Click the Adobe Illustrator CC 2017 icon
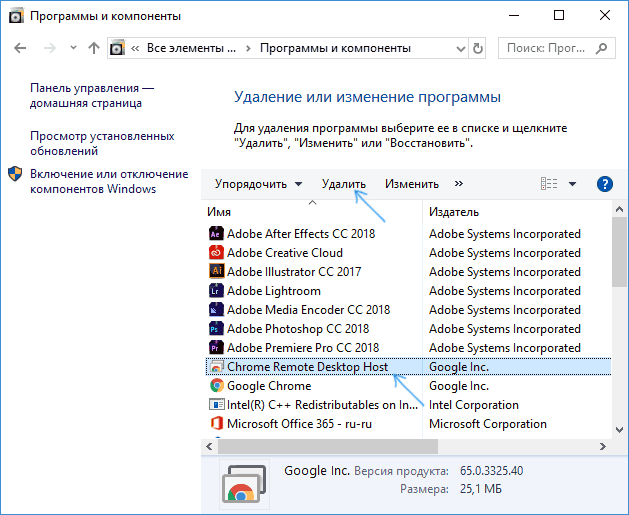Image resolution: width=629 pixels, height=515 pixels. 216,271
